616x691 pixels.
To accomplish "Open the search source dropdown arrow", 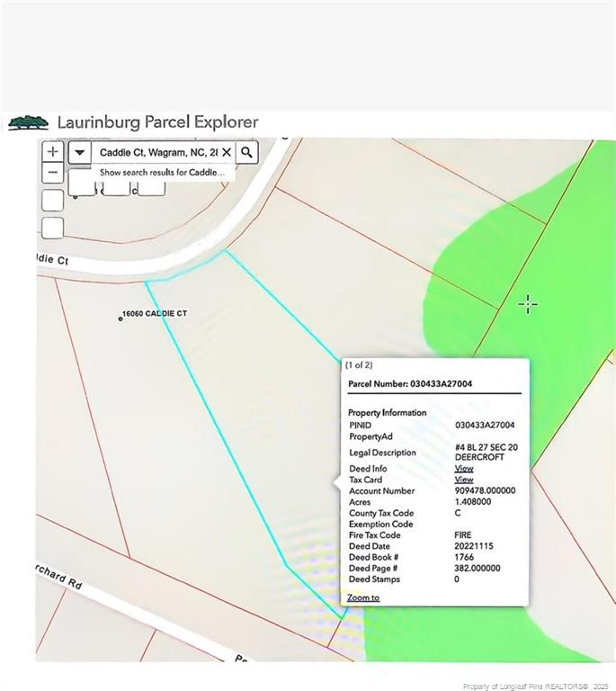I will point(80,152).
